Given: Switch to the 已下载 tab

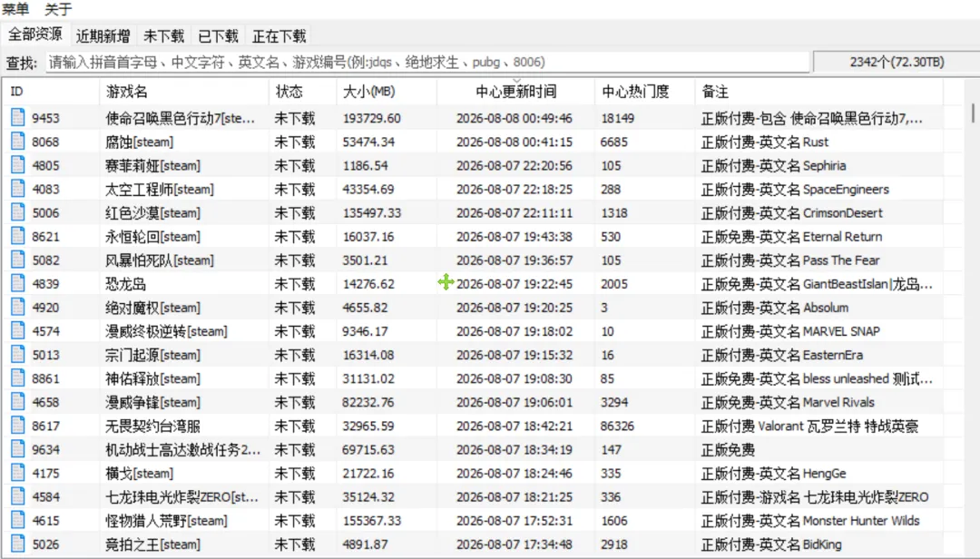Looking at the screenshot, I should tap(218, 36).
